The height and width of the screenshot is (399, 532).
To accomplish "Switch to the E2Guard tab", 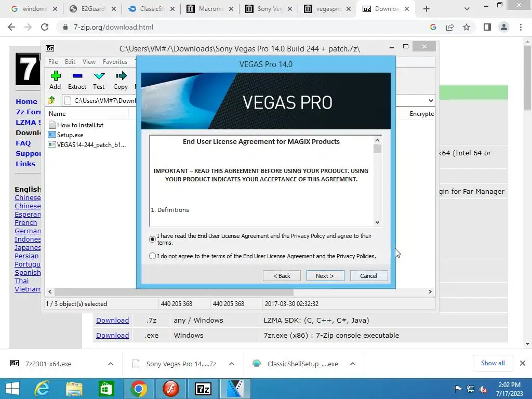I will pos(91,9).
